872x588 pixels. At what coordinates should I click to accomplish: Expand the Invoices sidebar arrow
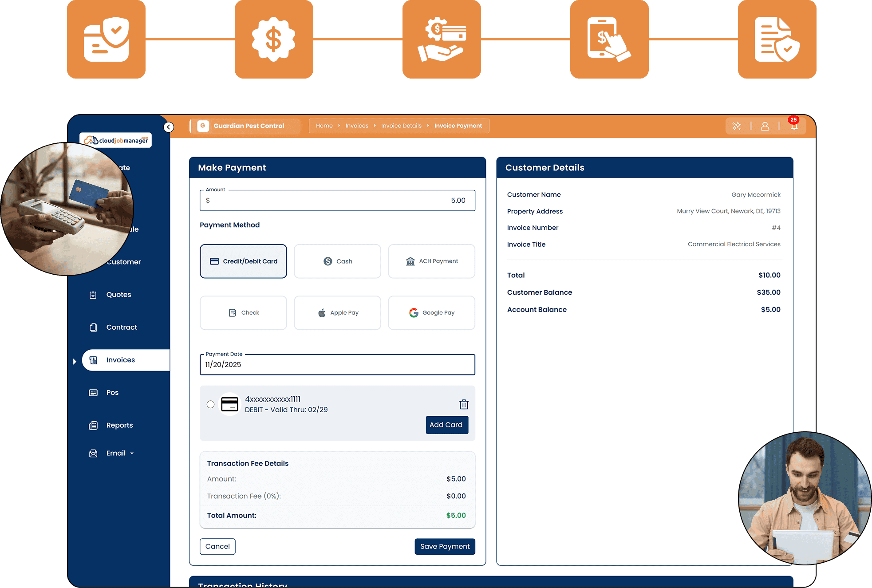75,362
